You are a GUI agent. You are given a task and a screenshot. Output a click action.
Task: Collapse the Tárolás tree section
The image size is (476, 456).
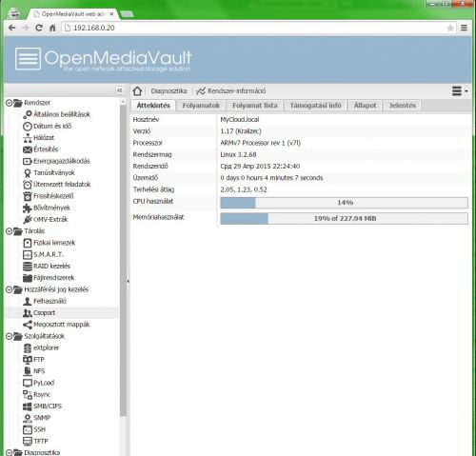[10, 231]
